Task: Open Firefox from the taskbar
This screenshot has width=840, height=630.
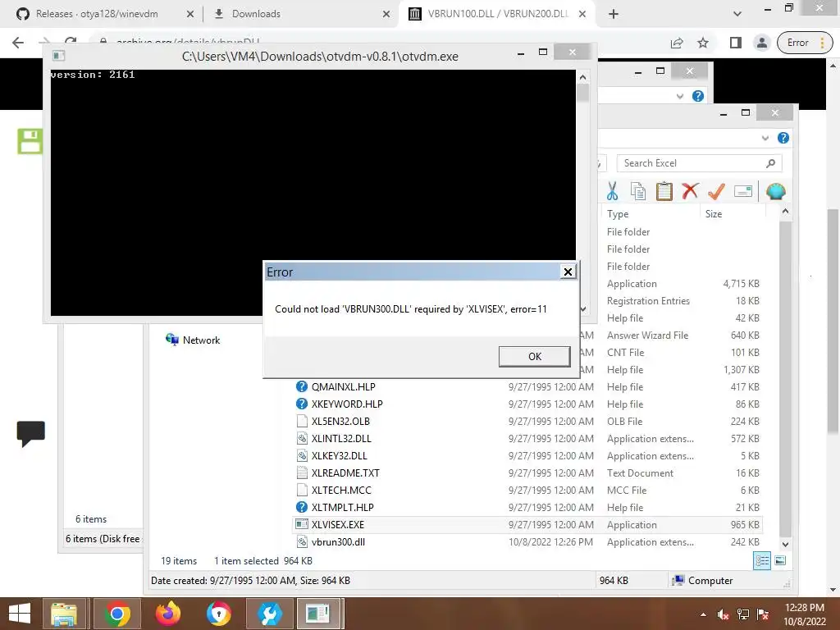Action: point(167,614)
